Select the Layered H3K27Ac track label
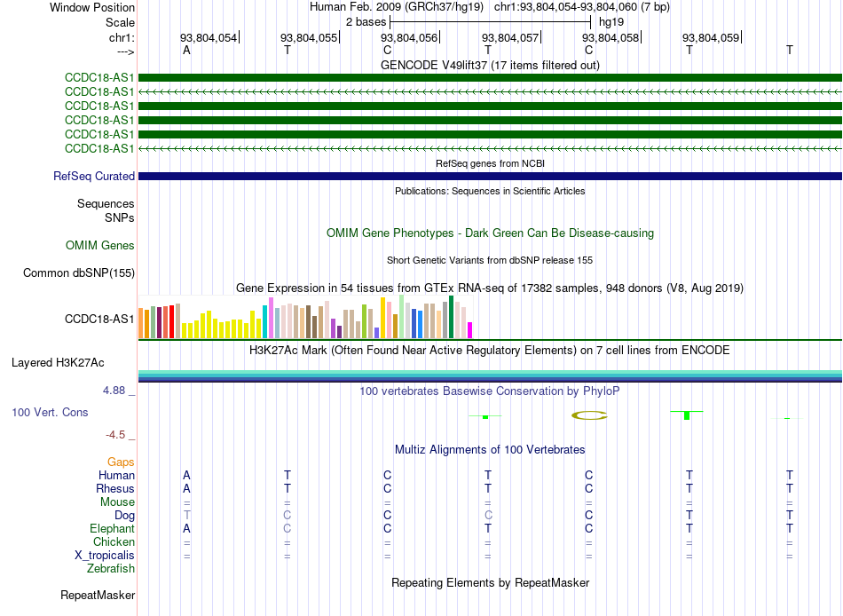Image resolution: width=843 pixels, height=616 pixels. [x=58, y=363]
